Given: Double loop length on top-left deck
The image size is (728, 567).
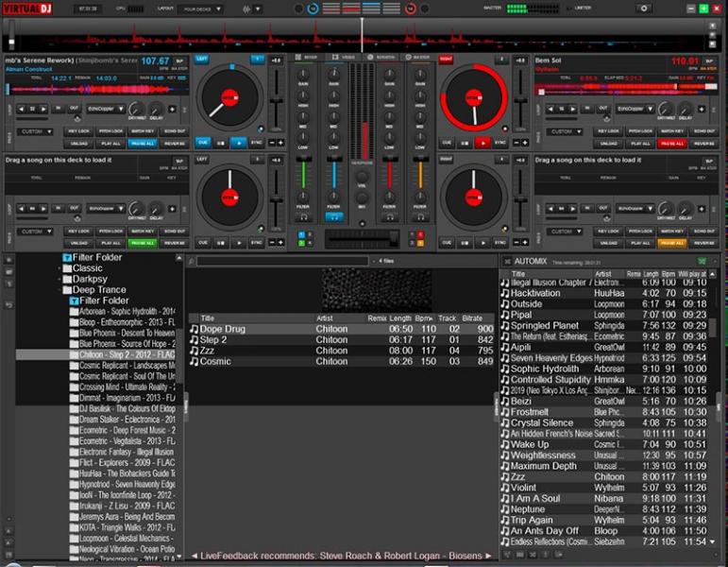Looking at the screenshot, I should click(43, 109).
